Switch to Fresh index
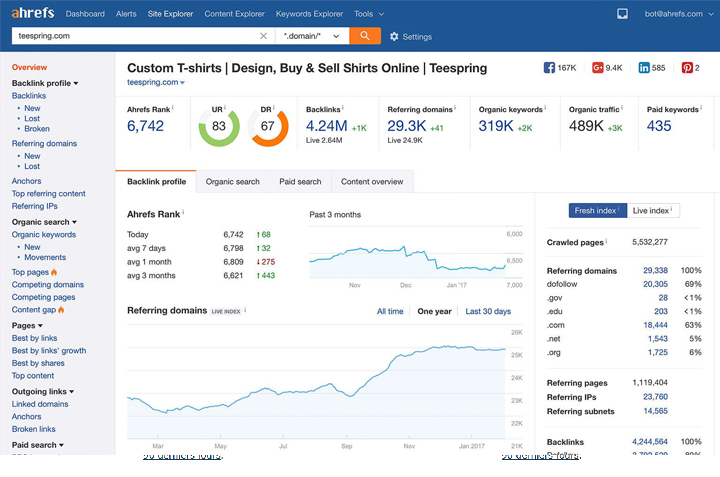 click(597, 210)
